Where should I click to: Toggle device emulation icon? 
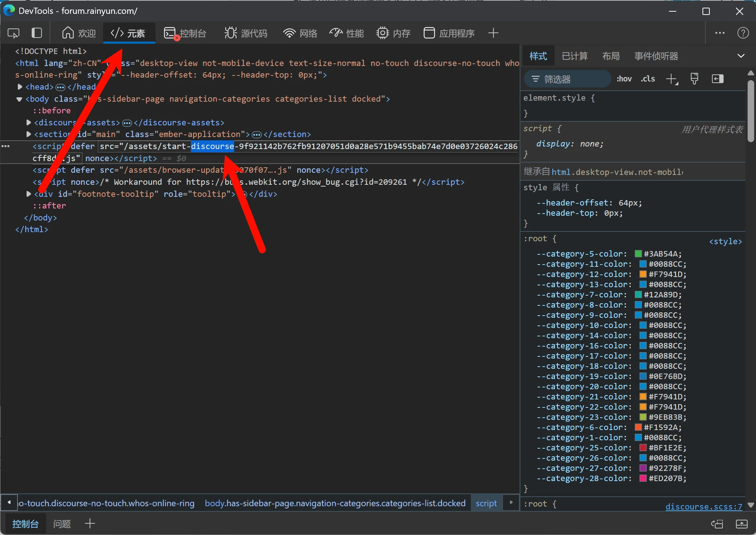coord(36,33)
